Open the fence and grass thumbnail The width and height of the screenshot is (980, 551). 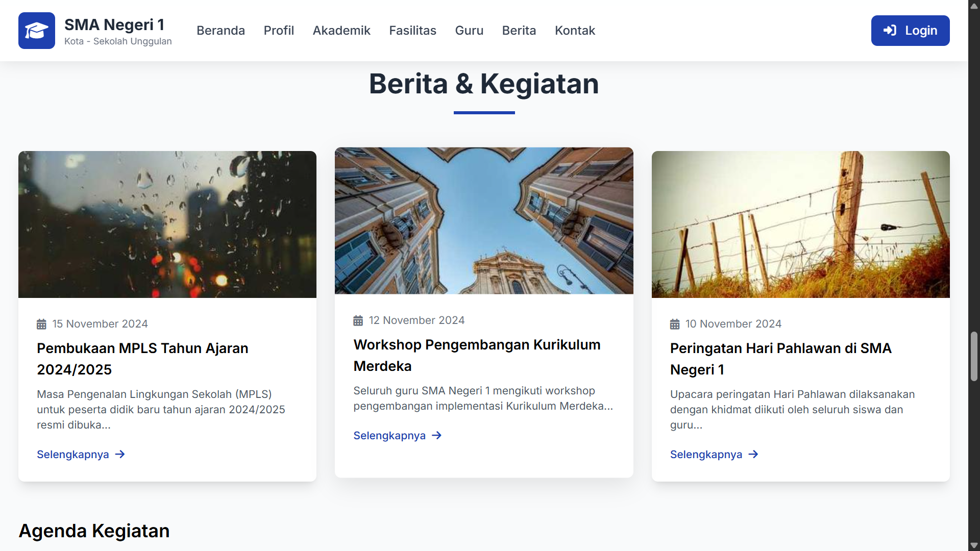[x=800, y=224]
